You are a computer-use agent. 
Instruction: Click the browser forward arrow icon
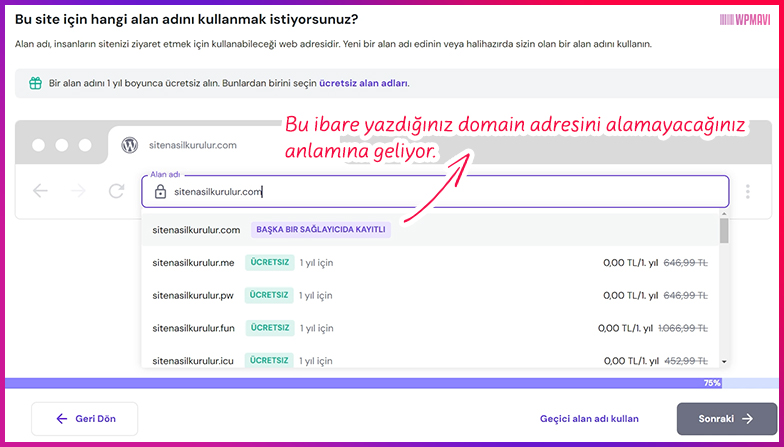78,191
